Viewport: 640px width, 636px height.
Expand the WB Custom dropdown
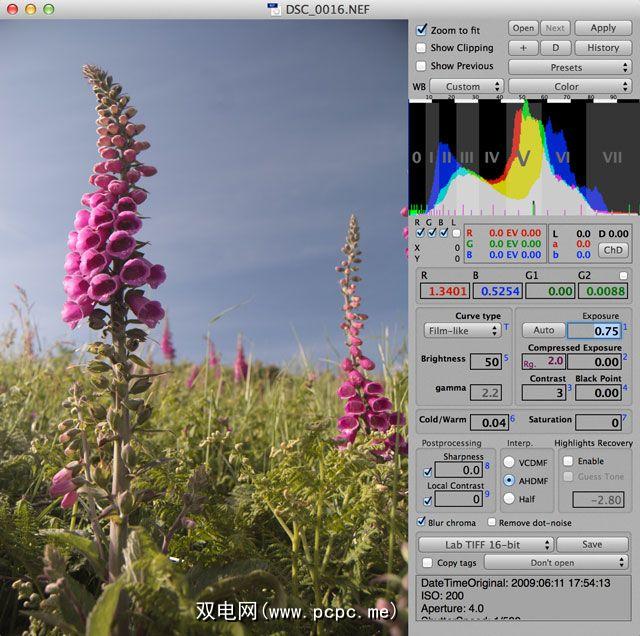(x=466, y=87)
